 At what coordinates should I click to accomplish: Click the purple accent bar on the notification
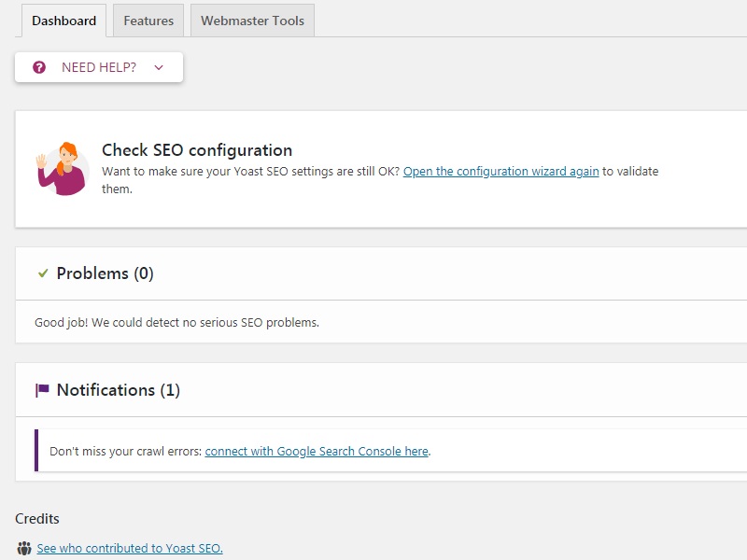click(35, 449)
